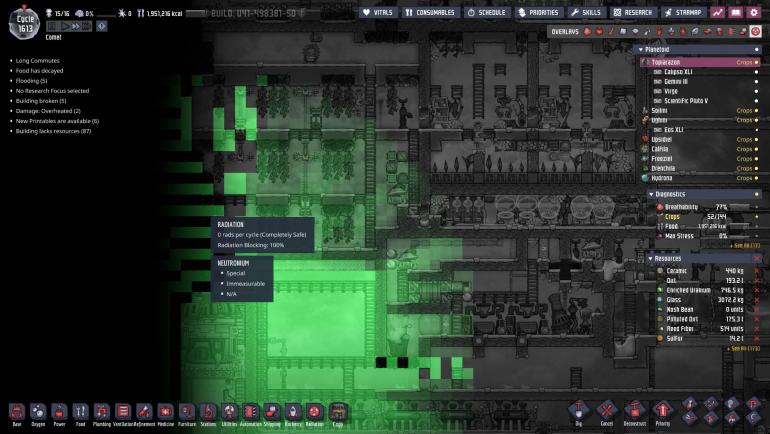Toggle the dot on Calipso XLI row

click(757, 72)
